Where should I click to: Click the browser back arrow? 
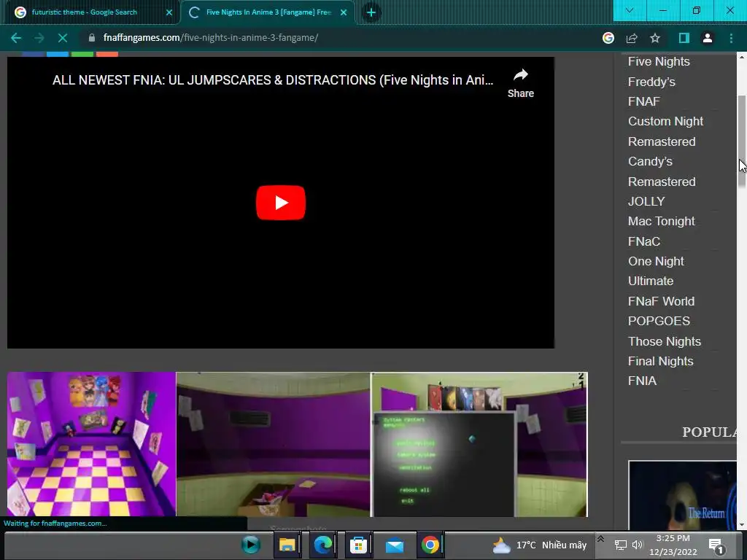[x=16, y=38]
